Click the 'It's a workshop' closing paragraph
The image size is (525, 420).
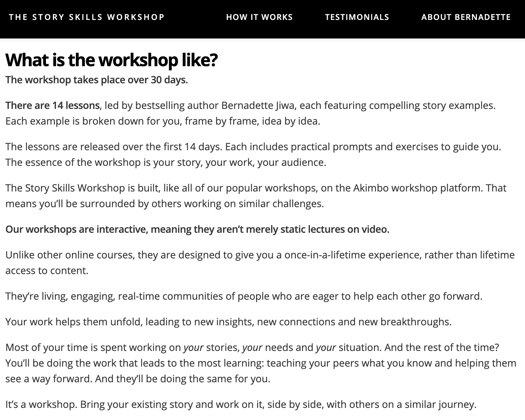pos(241,404)
